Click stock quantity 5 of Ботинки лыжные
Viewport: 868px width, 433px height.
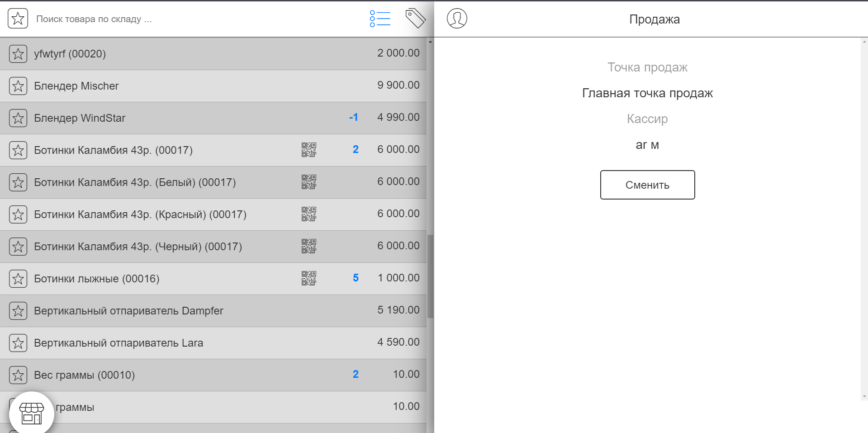pos(356,278)
